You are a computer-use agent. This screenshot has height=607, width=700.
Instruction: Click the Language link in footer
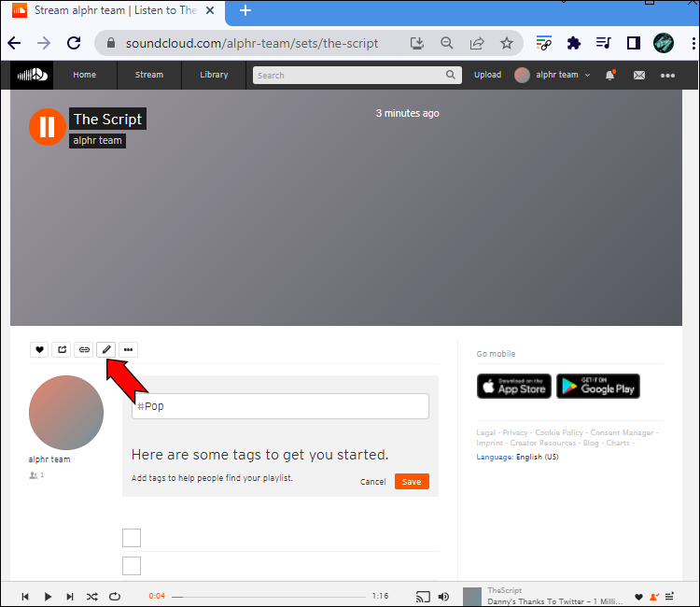click(x=494, y=457)
